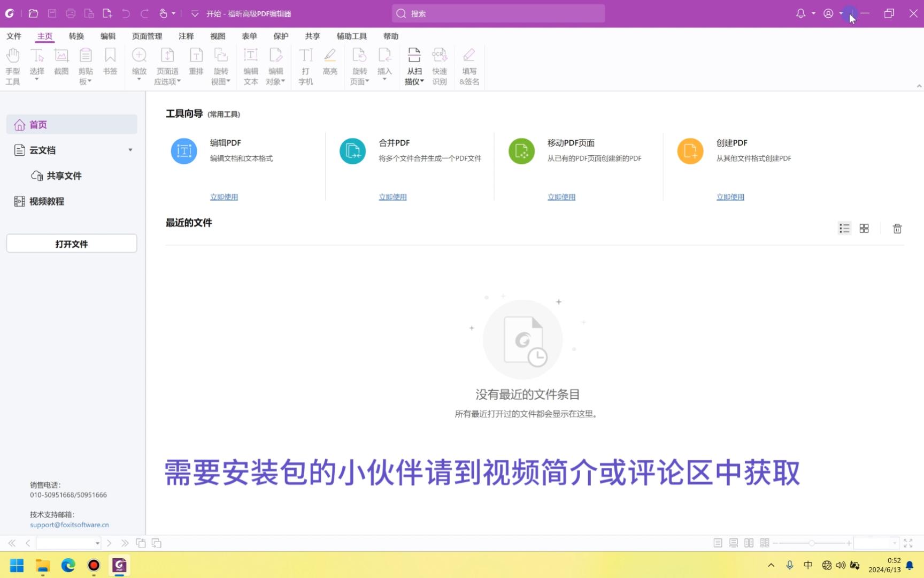Viewport: 924px width, 578px height.
Task: Click the Edit PDF (编辑PDF) blue icon
Action: [184, 151]
